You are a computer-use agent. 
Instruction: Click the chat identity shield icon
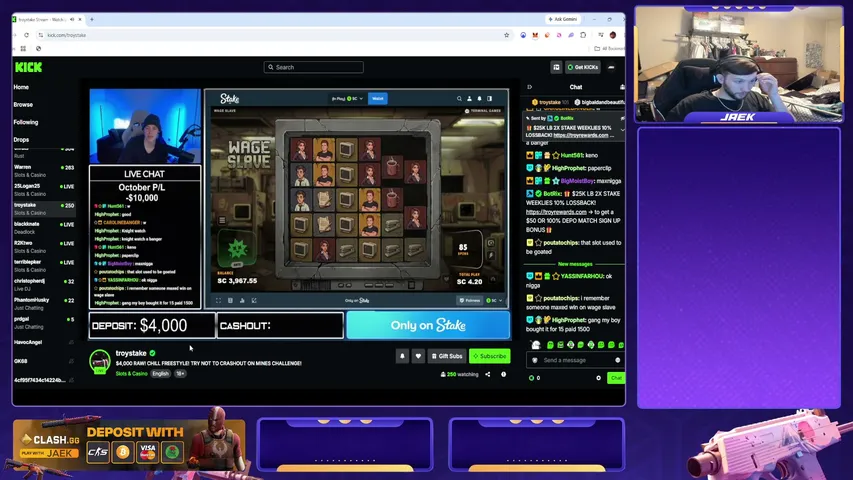point(535,360)
